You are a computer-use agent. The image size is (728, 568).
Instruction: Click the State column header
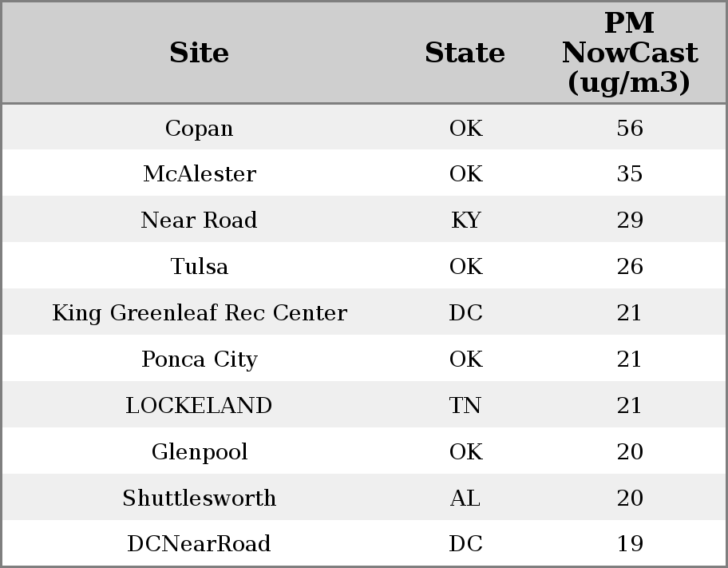pos(465,53)
